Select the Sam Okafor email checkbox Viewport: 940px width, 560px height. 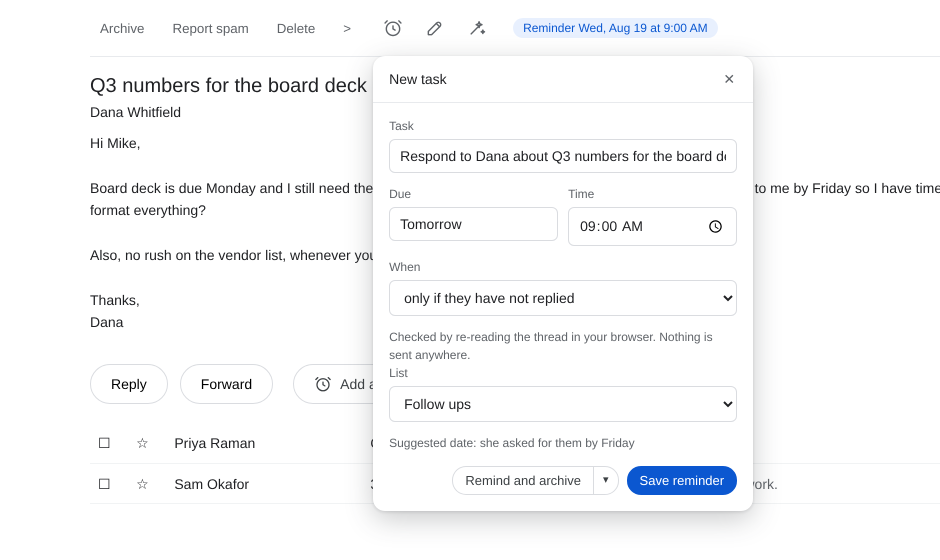click(104, 484)
